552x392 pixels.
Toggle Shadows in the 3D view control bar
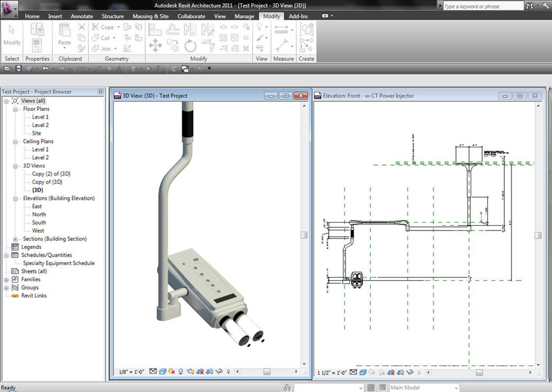tap(180, 371)
